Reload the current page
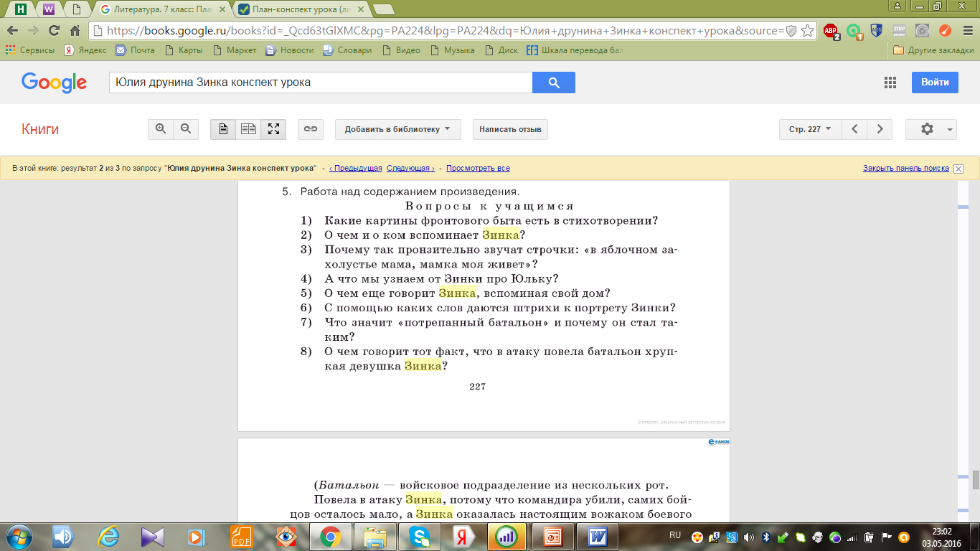980x551 pixels. (54, 30)
